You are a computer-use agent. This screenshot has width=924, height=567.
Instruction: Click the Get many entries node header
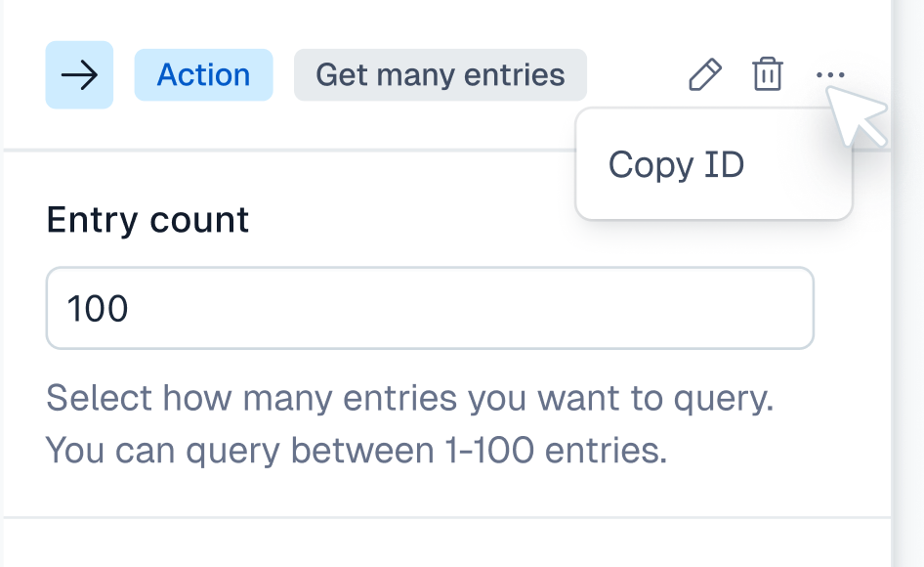click(x=440, y=74)
